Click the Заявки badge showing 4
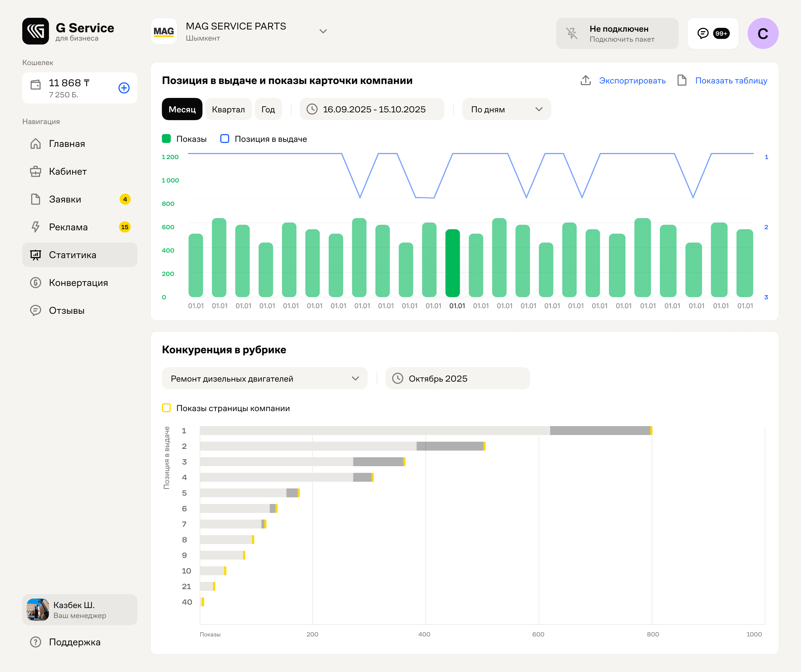The width and height of the screenshot is (801, 672). (125, 199)
